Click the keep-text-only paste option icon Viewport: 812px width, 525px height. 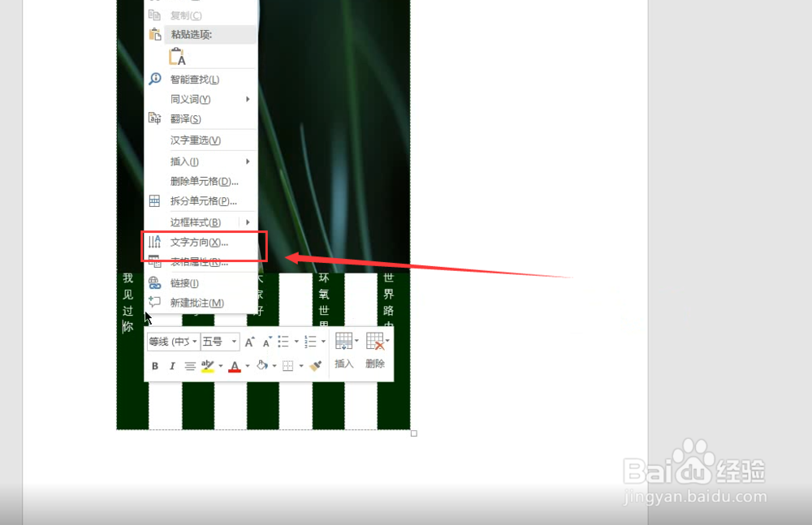click(x=177, y=57)
